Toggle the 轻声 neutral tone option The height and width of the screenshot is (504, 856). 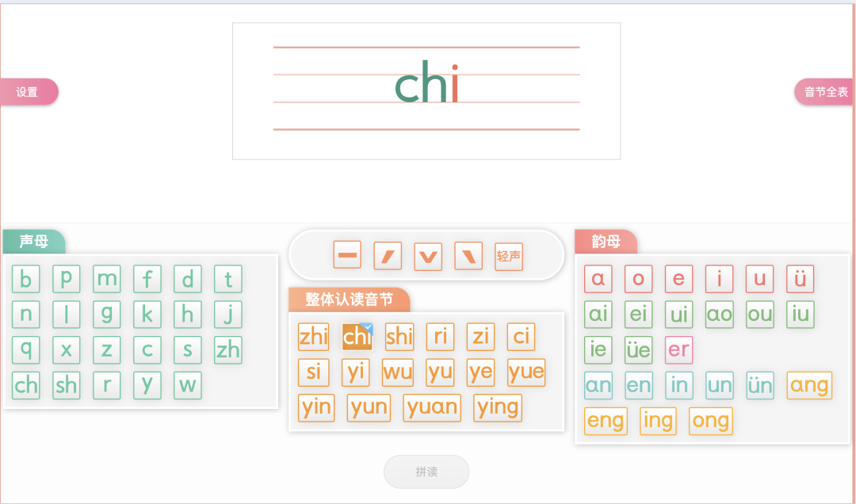pyautogui.click(x=508, y=254)
